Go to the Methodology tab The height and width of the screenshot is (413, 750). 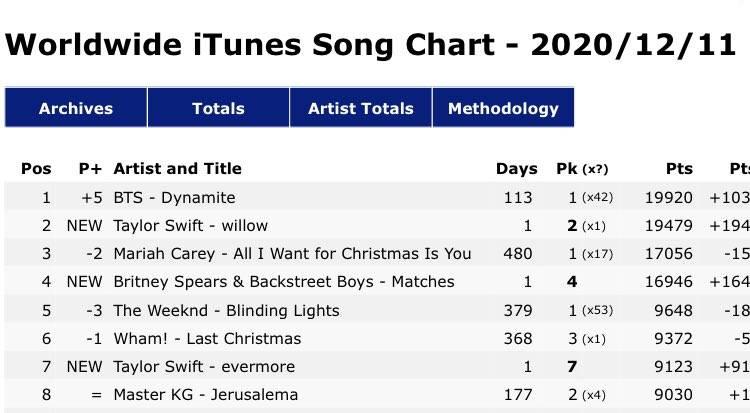coord(503,108)
